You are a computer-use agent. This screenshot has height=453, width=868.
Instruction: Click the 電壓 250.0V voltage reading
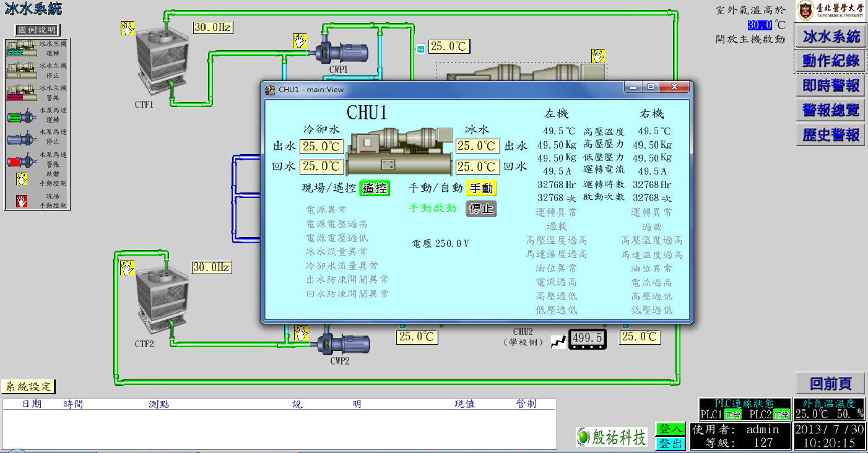click(440, 244)
